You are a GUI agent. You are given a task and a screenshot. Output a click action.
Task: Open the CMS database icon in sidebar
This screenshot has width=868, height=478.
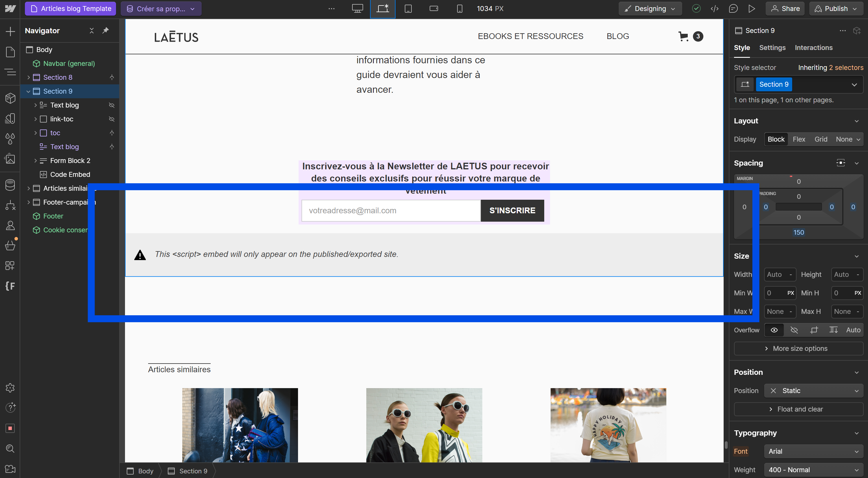pos(10,185)
